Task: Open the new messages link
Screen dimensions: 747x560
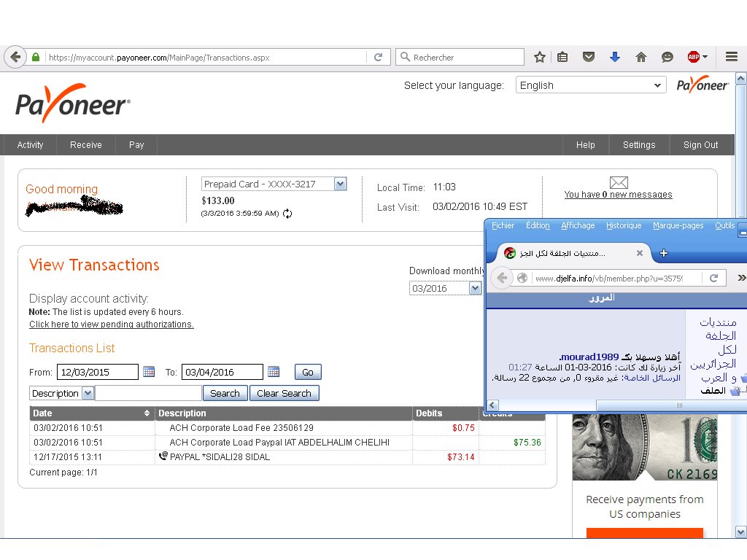Action: click(618, 194)
